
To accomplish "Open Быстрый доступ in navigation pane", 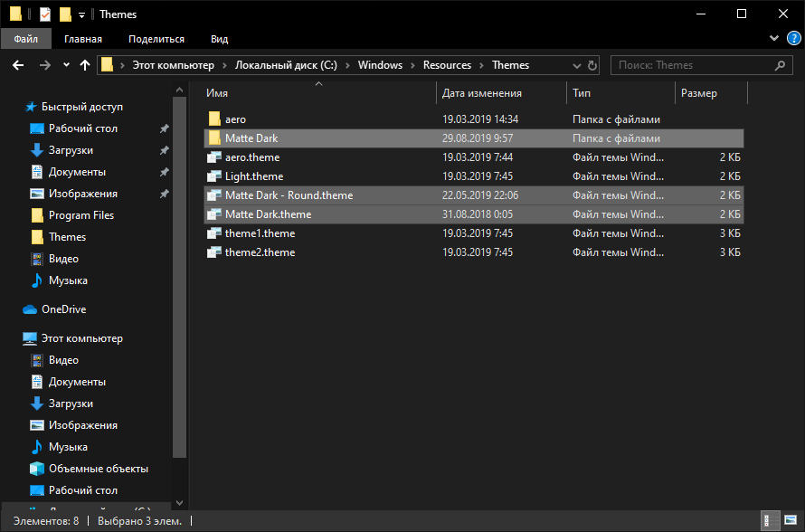I will (81, 106).
